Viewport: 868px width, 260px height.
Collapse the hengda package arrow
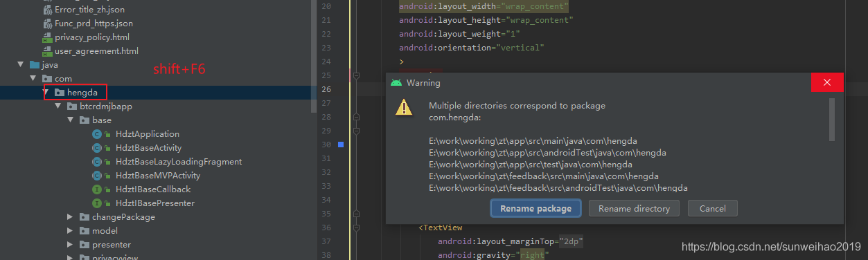45,92
